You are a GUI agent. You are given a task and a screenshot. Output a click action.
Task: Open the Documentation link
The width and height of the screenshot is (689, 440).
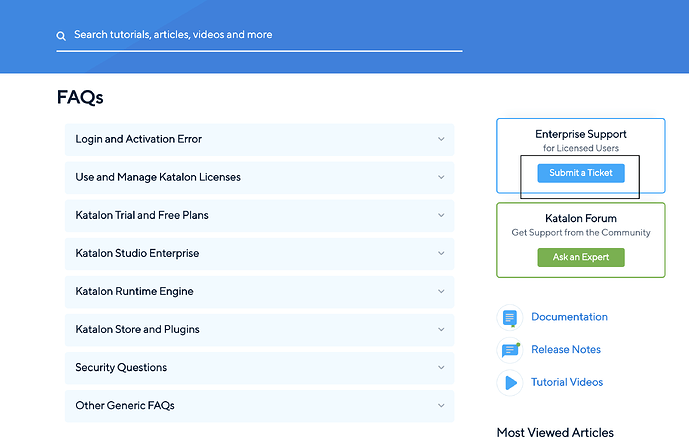[x=569, y=317]
